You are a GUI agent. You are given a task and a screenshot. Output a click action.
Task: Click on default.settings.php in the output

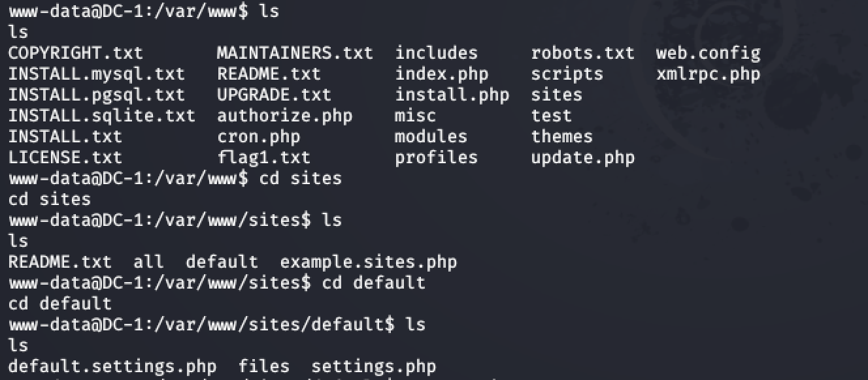[112, 367]
